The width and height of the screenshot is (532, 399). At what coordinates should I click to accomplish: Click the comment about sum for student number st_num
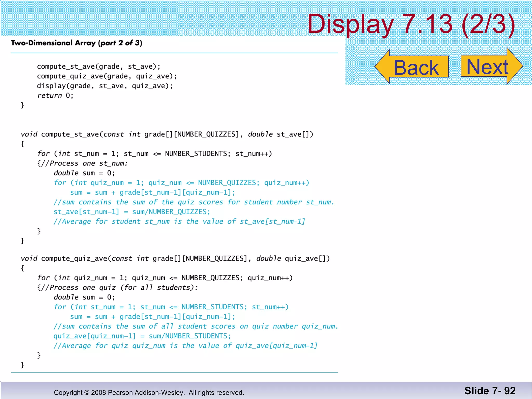[194, 202]
